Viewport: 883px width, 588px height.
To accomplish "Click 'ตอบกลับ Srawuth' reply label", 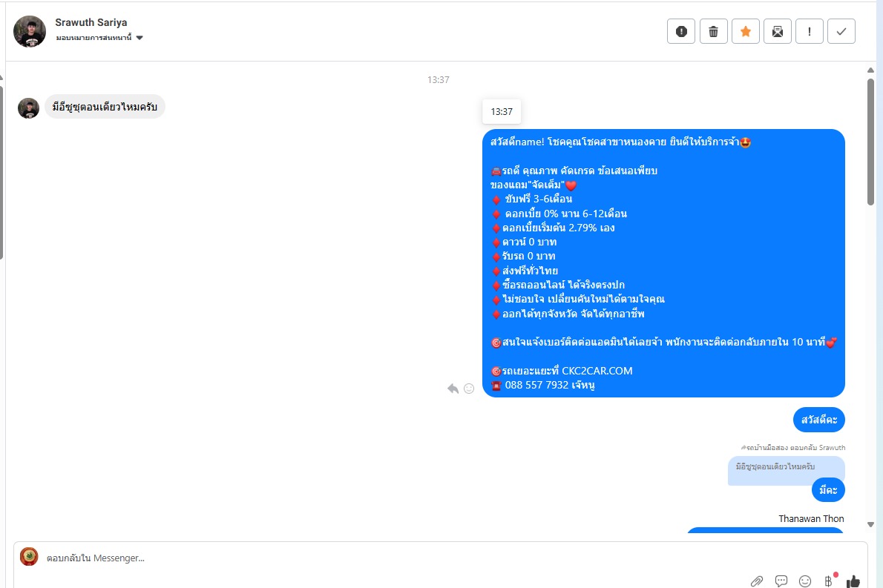I will click(x=817, y=448).
